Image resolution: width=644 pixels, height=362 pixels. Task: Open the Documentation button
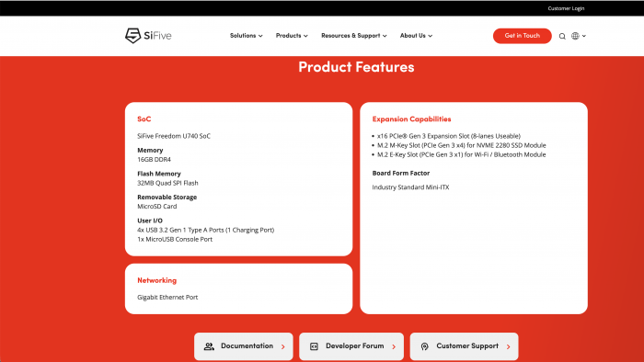[244, 346]
